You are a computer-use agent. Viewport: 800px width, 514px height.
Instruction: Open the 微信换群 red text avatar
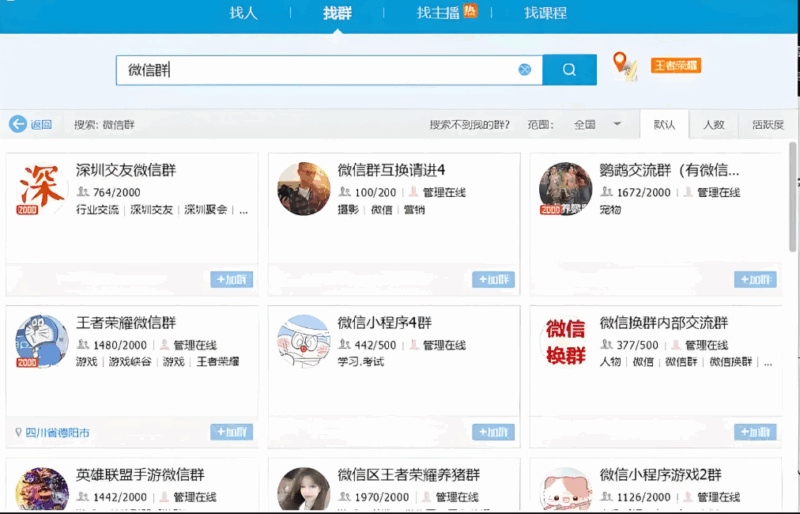[x=565, y=341]
